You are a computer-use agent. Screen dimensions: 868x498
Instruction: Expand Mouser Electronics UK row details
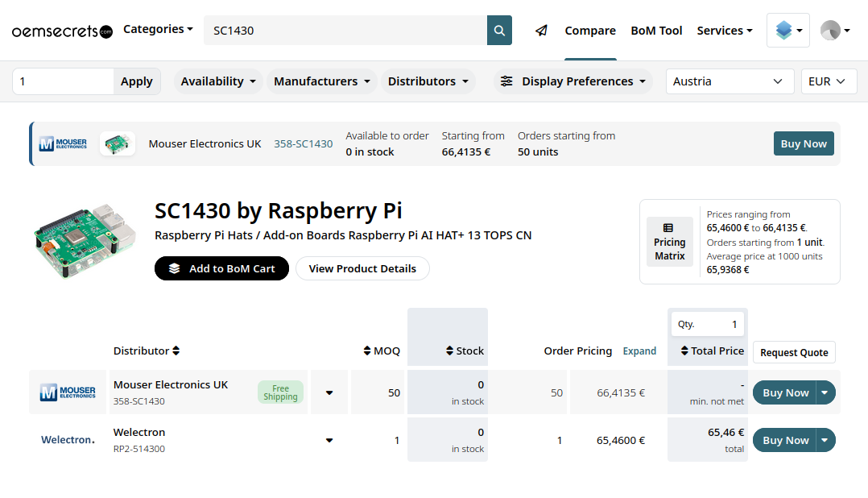pos(329,392)
